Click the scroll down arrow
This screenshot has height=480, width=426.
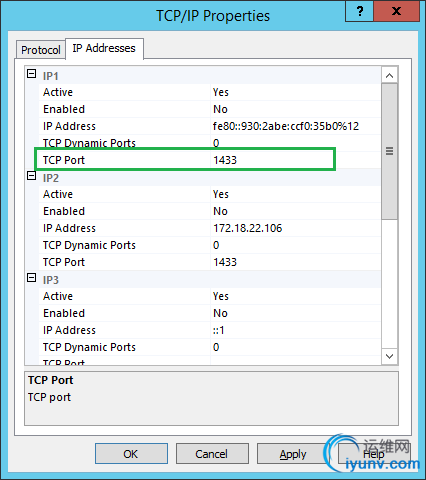coord(389,356)
